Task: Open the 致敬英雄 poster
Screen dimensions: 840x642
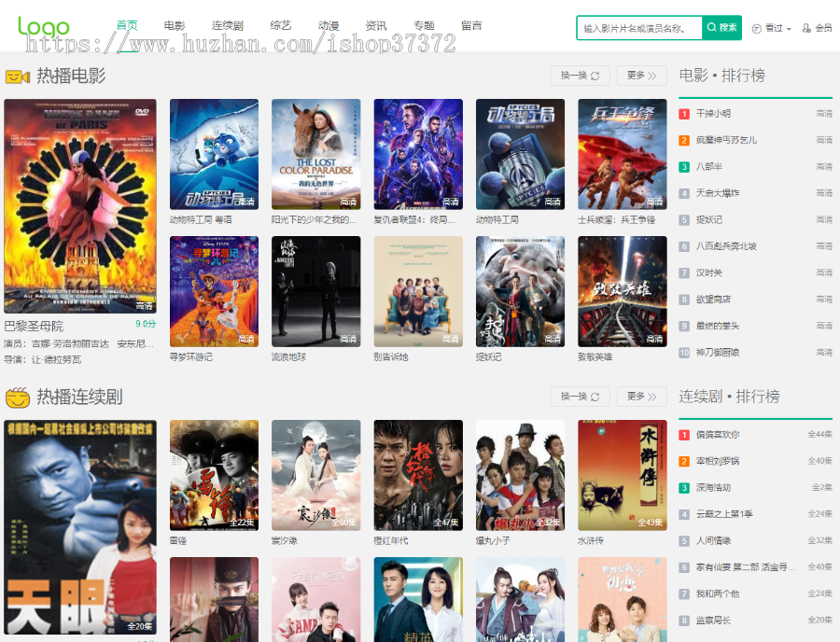Action: 623,291
